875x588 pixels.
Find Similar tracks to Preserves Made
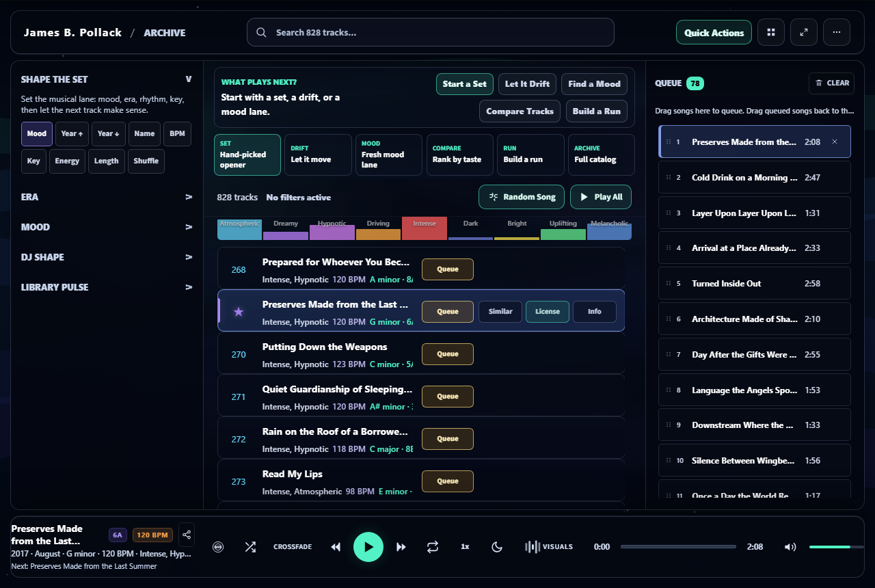[500, 312]
